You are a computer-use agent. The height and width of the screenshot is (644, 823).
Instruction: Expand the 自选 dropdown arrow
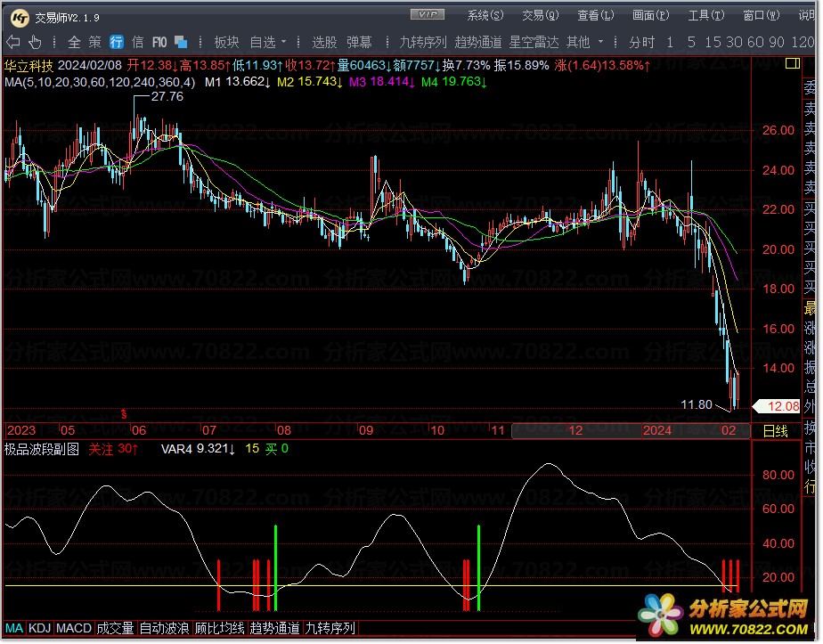click(284, 42)
